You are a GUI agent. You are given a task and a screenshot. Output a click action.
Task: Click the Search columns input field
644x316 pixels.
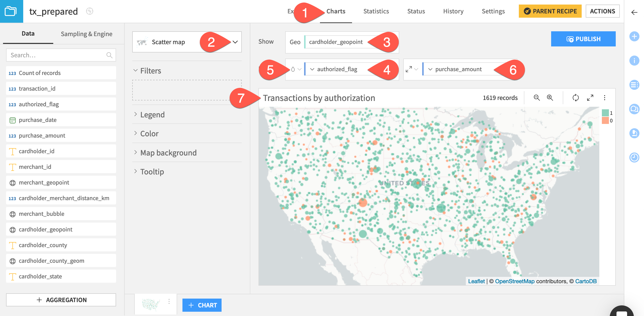(x=61, y=55)
